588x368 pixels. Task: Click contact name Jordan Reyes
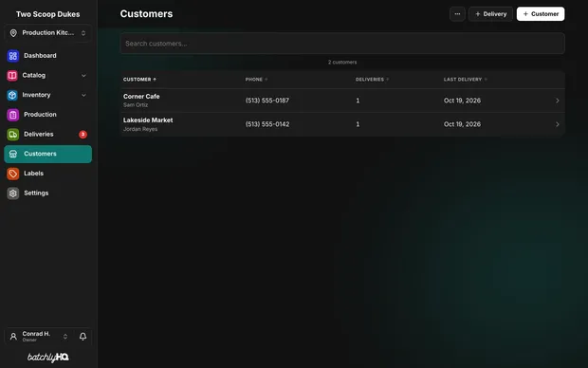coord(140,129)
